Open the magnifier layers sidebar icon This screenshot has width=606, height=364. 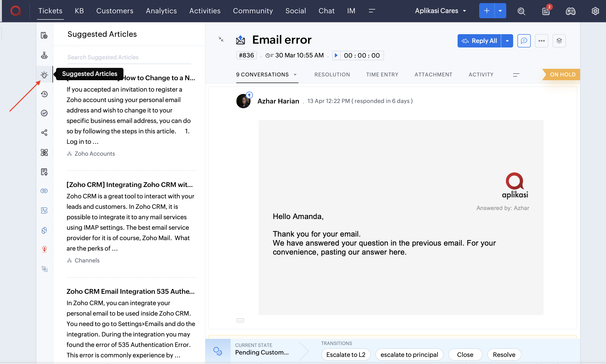(44, 269)
